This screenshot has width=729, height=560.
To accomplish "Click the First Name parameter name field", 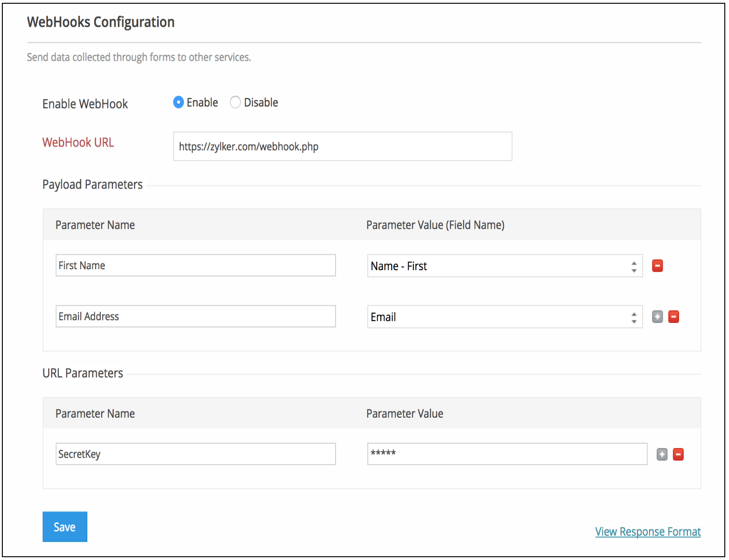I will click(x=196, y=265).
